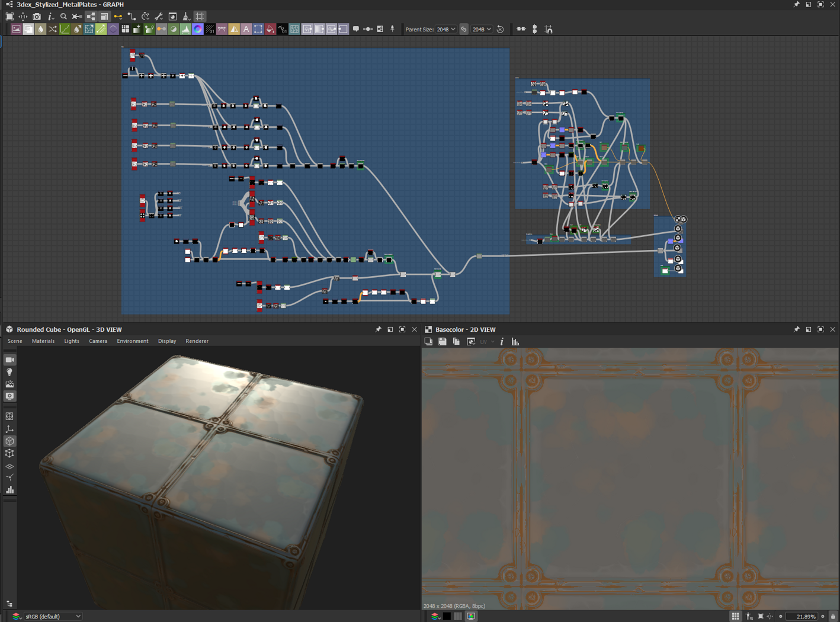The height and width of the screenshot is (622, 840).
Task: Open the wrench tools icon in graph toolbar
Action: (x=159, y=17)
